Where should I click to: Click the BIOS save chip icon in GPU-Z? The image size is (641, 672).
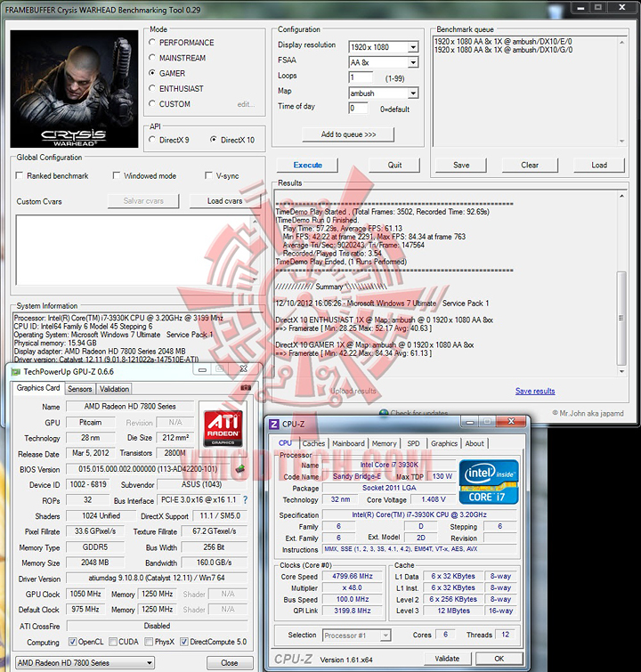[x=240, y=469]
